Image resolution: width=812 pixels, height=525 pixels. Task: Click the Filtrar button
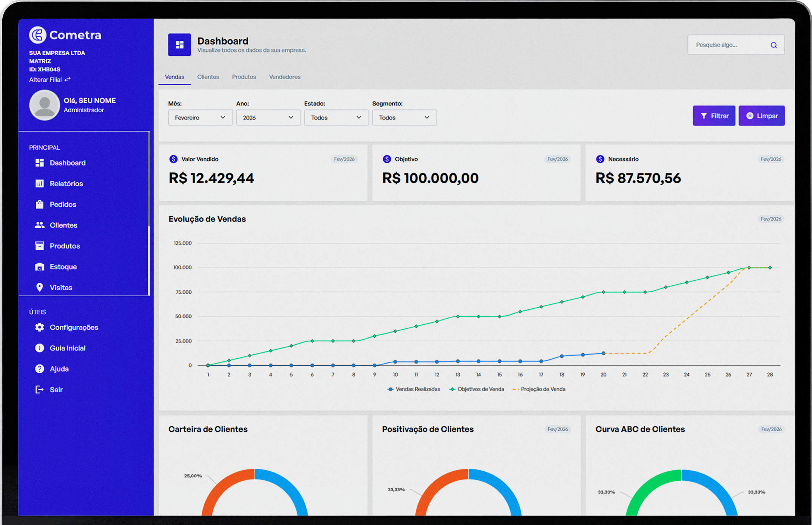coord(714,116)
